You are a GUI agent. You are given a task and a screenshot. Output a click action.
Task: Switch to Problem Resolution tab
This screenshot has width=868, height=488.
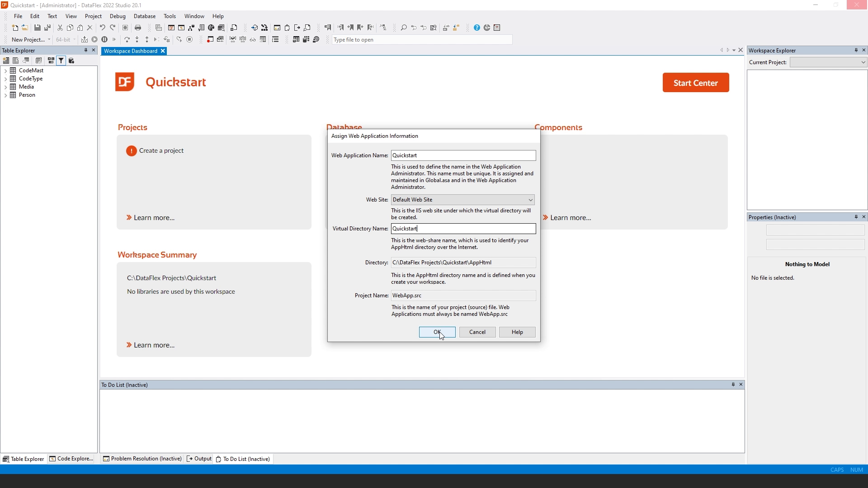[142, 459]
